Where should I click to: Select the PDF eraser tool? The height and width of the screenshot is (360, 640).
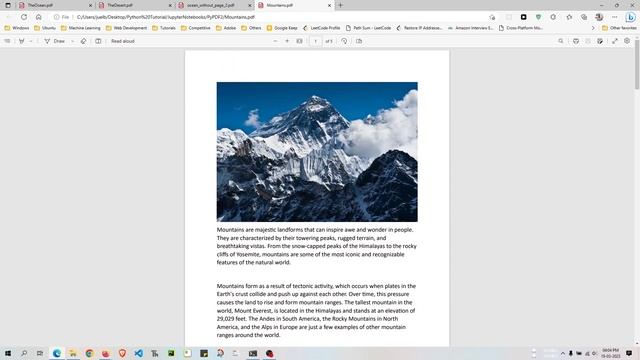pyautogui.click(x=83, y=41)
